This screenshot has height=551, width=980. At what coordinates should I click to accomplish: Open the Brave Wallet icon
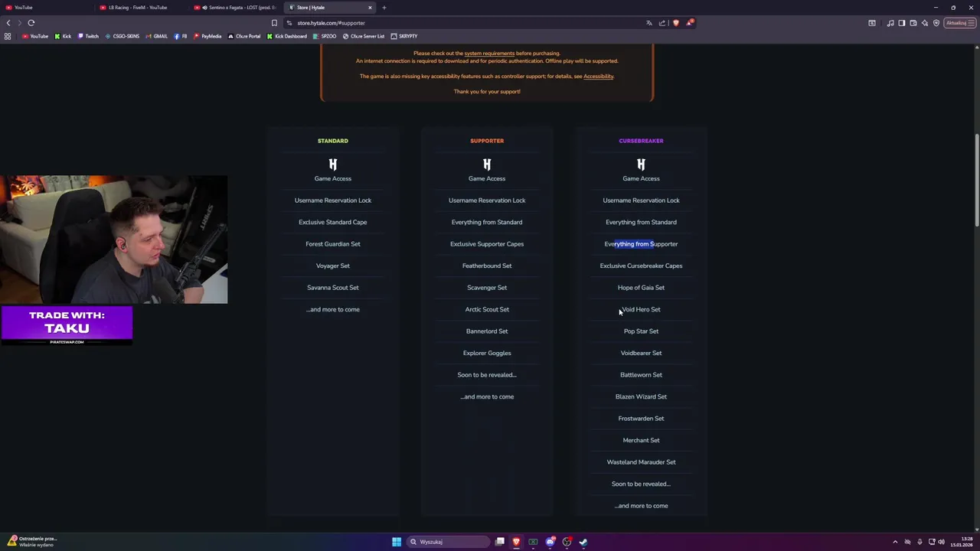[x=913, y=23]
